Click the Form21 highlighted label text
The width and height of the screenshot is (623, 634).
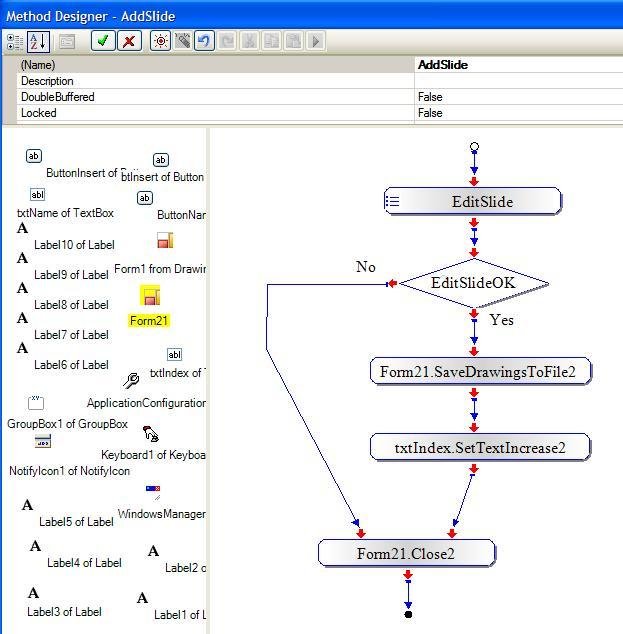tap(149, 321)
